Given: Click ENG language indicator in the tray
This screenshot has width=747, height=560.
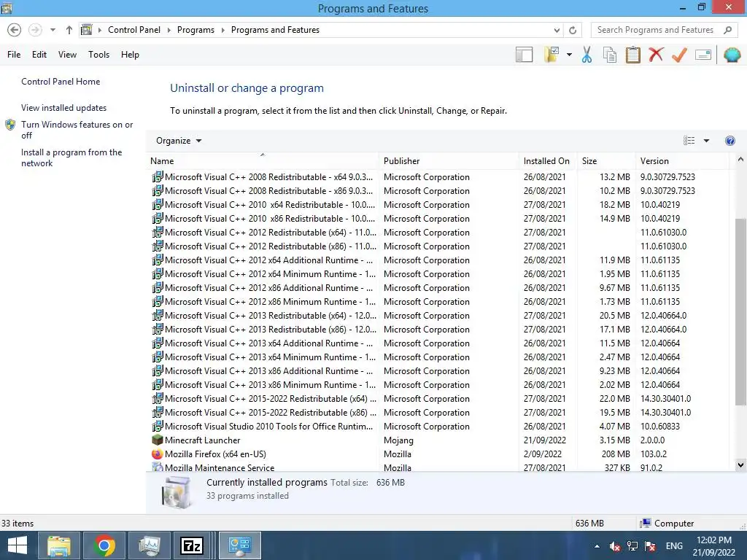Looking at the screenshot, I should tap(673, 546).
